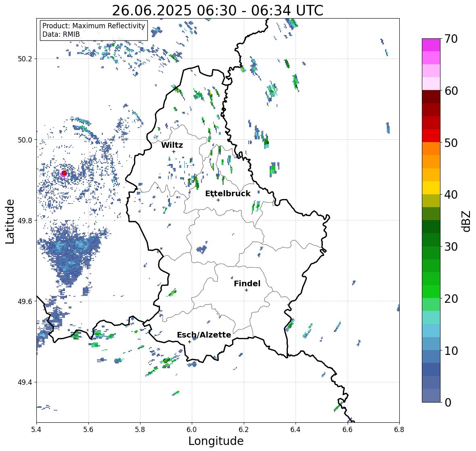Click the 5.6 longitude tick label
This screenshot has width=476, height=451.
click(88, 430)
